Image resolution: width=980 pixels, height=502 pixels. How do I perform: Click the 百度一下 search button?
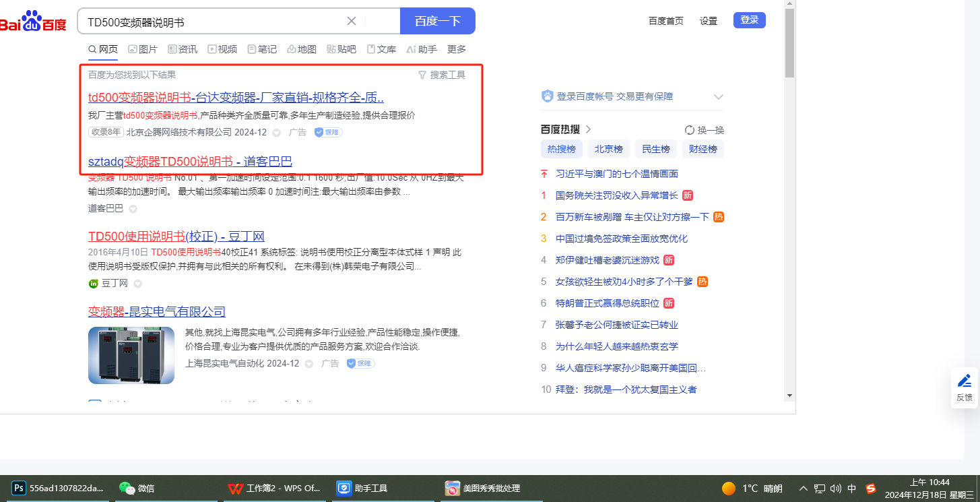coord(438,21)
